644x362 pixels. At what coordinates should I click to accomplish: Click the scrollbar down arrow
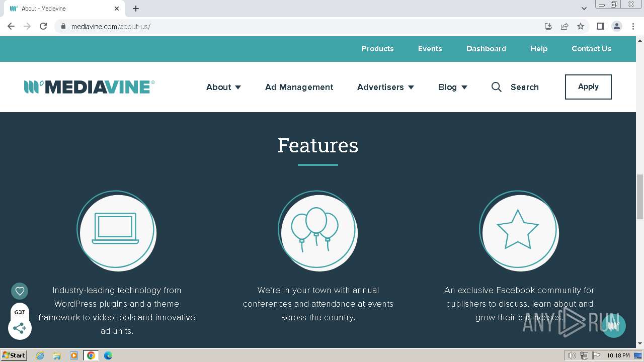pos(640,344)
